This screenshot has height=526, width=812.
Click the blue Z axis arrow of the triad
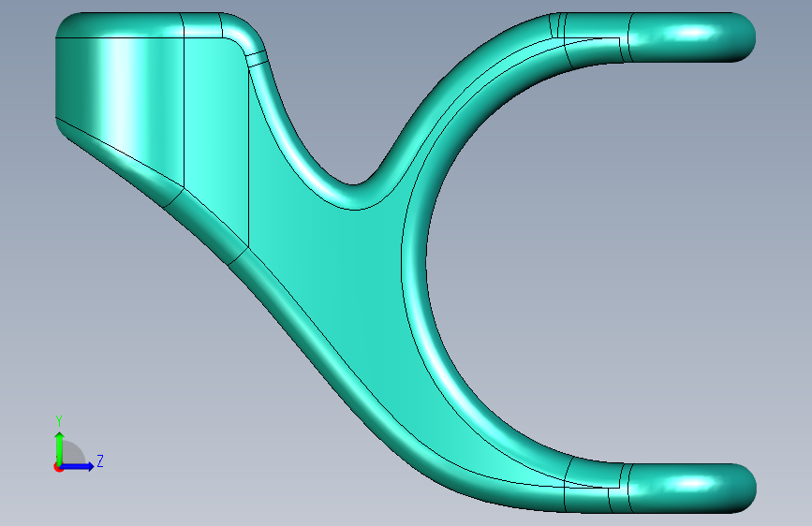point(78,466)
